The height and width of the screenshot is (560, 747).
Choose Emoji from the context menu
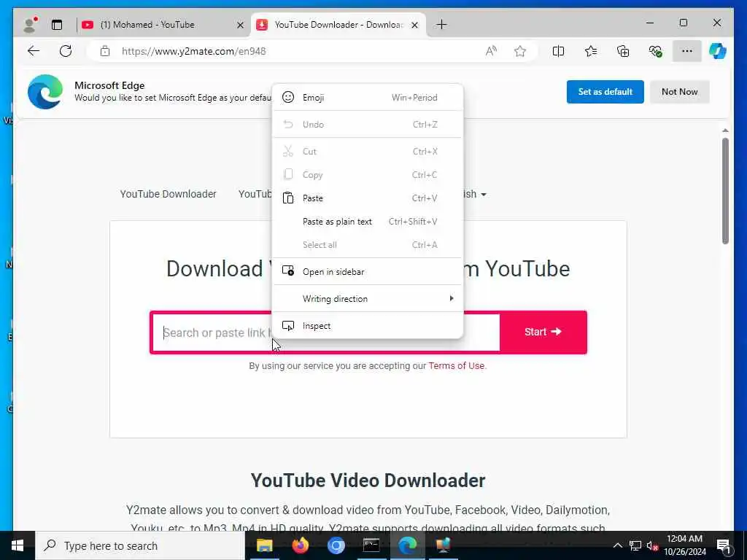368,98
